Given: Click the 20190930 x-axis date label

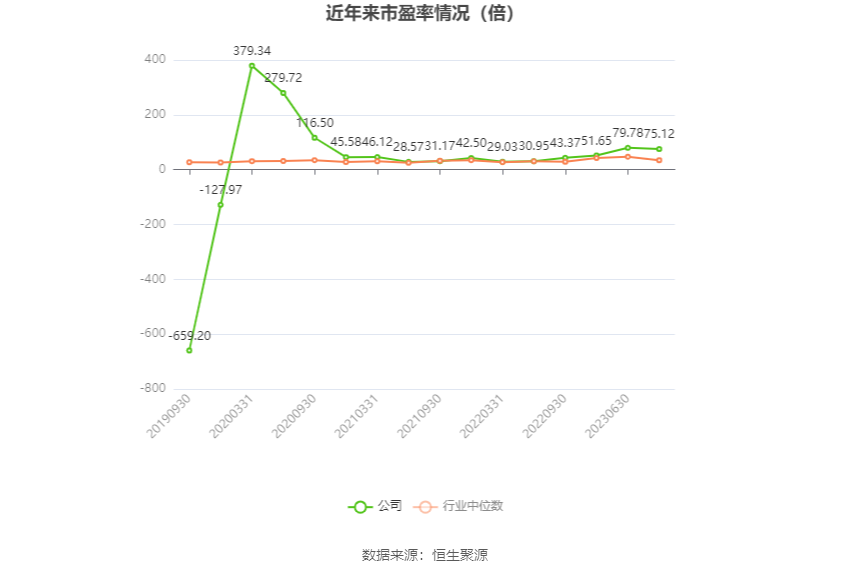Looking at the screenshot, I should (x=169, y=416).
